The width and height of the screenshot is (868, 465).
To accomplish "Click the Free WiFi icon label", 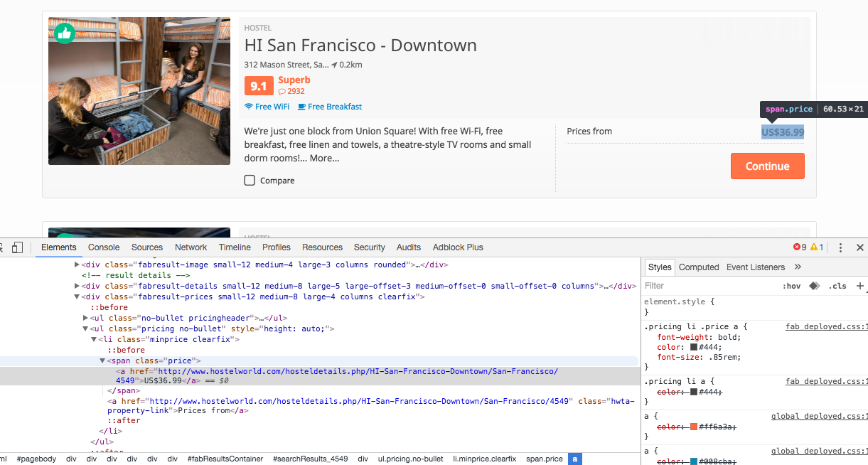I will pos(267,107).
